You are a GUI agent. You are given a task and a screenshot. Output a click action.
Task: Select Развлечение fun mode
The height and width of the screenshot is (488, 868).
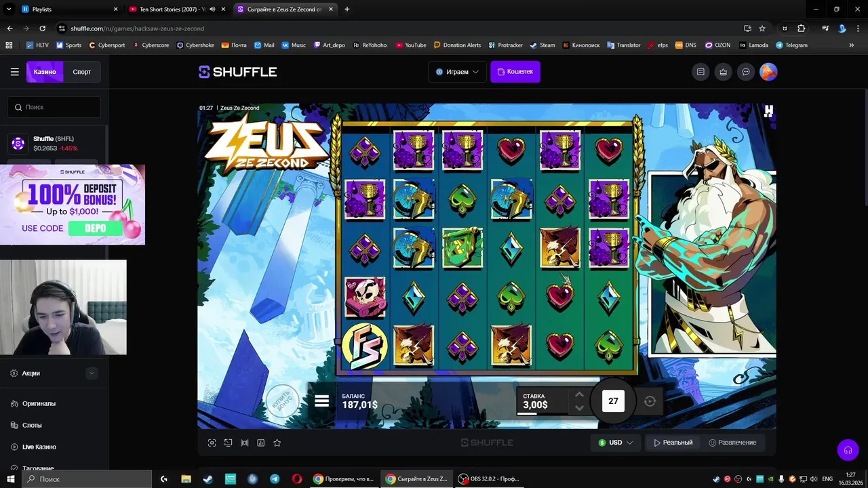click(732, 443)
